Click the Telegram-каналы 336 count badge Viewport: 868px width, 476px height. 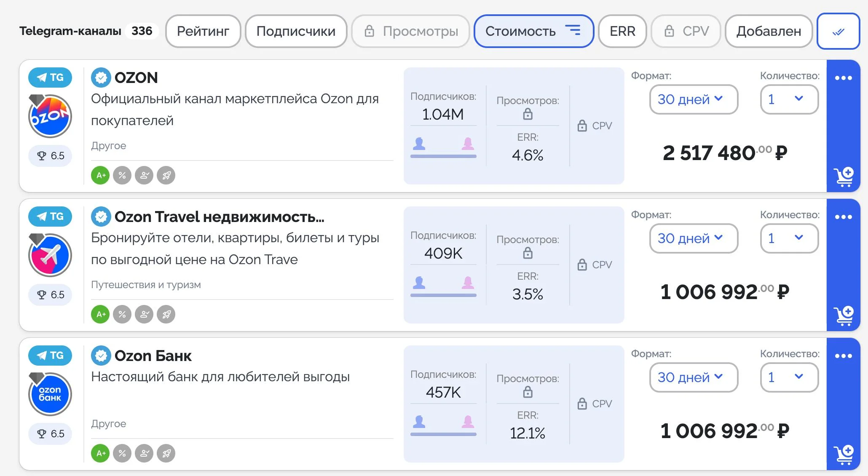142,31
